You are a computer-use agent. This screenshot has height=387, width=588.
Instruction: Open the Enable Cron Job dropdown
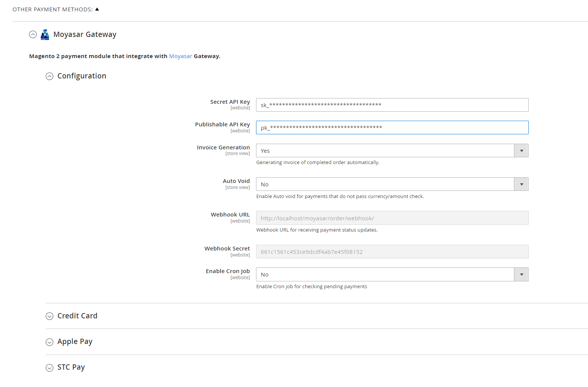pos(392,274)
